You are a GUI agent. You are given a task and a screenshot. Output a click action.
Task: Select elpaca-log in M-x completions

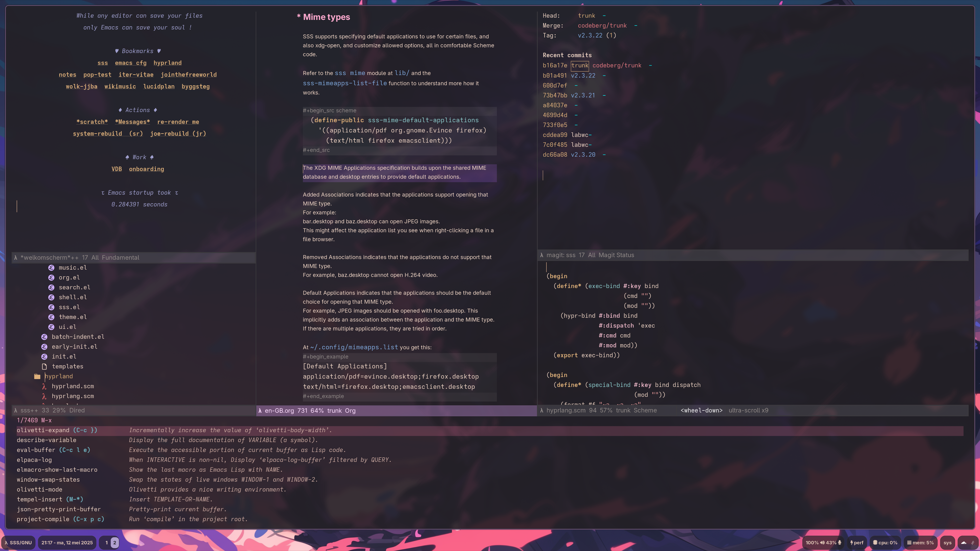coord(490,460)
